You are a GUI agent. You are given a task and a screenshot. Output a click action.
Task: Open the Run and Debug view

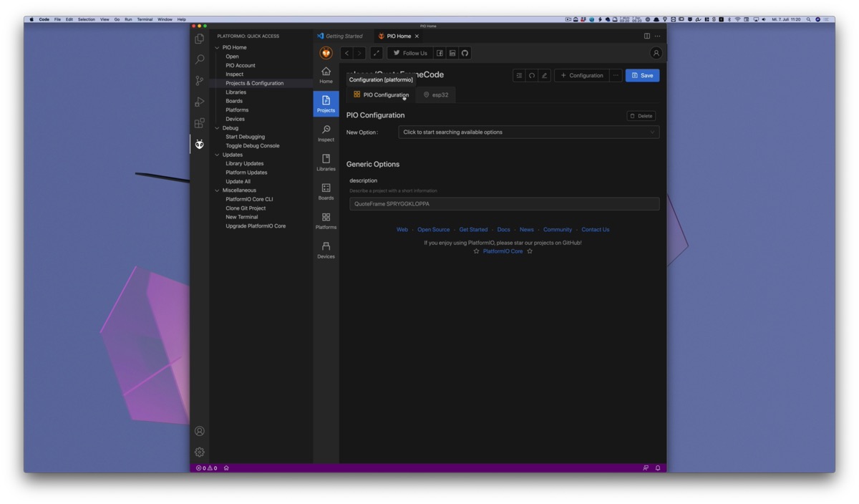click(200, 102)
